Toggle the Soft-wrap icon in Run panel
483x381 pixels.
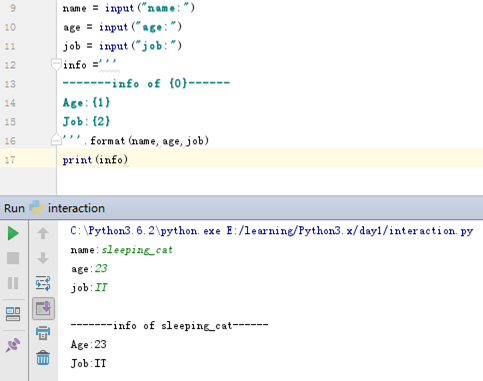coord(43,283)
